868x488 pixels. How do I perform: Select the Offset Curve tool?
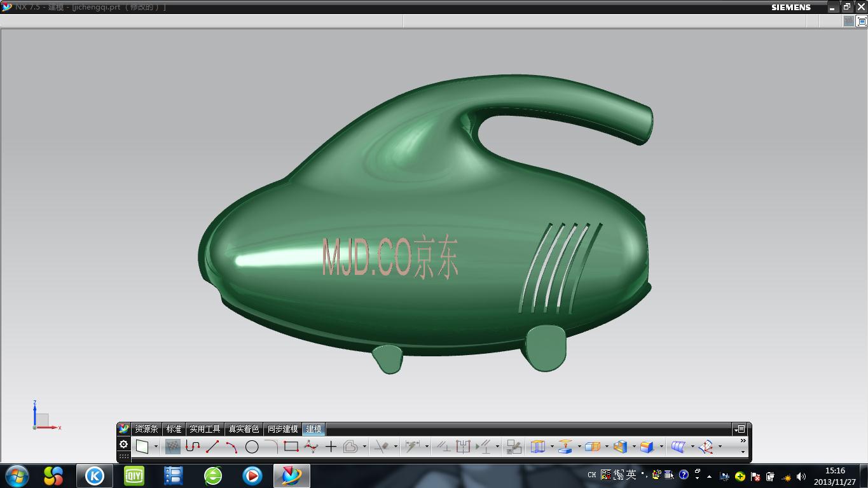(x=350, y=447)
